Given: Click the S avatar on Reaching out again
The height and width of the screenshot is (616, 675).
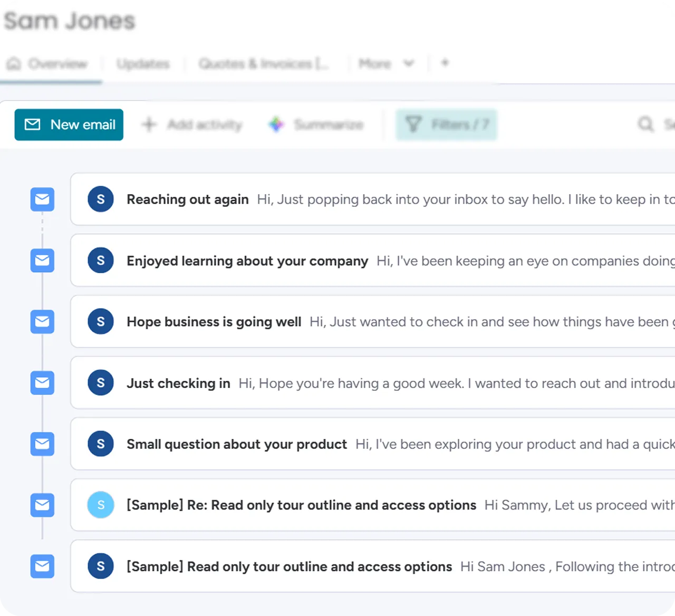Looking at the screenshot, I should point(101,199).
